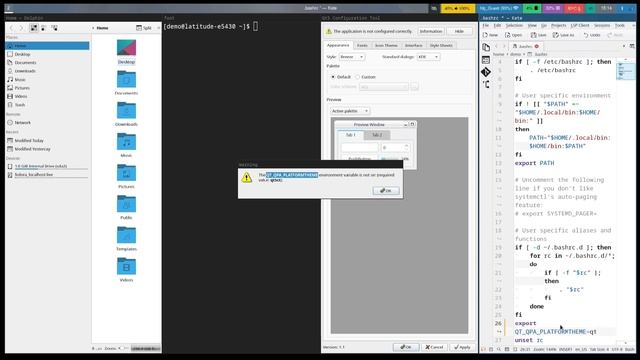Image resolution: width=640 pixels, height=360 pixels.
Task: Select Downloads in Dolphin Places panel
Action: [x=47, y=71]
